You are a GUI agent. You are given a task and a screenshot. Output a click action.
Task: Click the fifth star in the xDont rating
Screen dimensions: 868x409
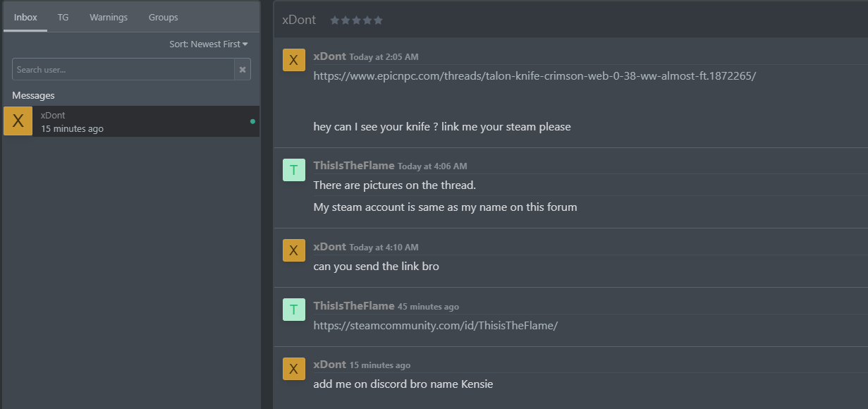point(378,20)
